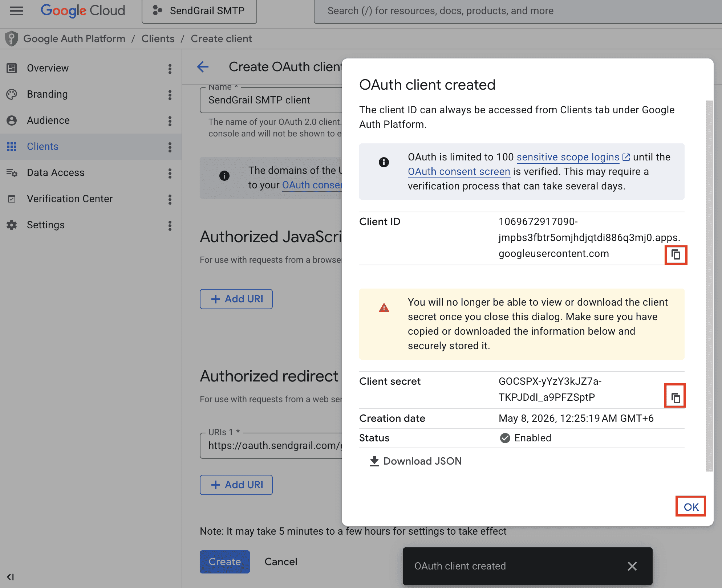Focus the resources search bar

click(518, 11)
